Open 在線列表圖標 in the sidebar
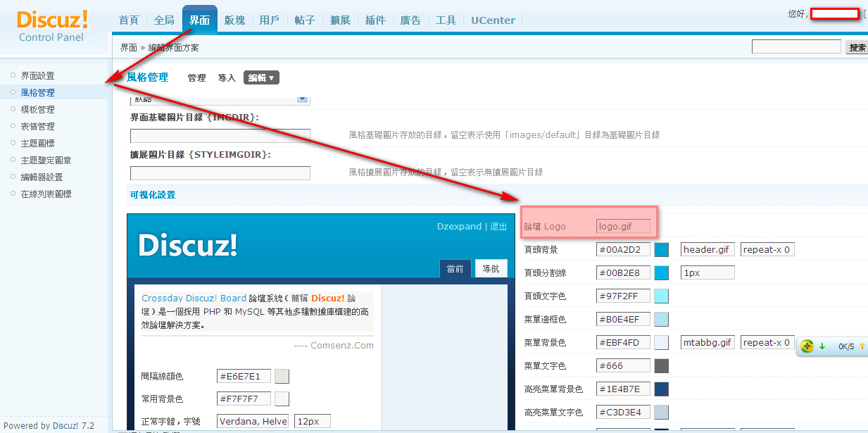Screen dimensions: 868x433 [46, 194]
